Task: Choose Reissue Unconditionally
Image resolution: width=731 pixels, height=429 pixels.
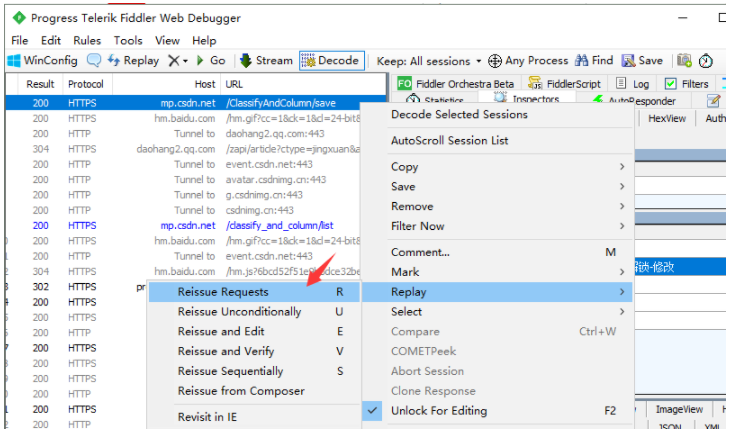Action: pos(255,311)
